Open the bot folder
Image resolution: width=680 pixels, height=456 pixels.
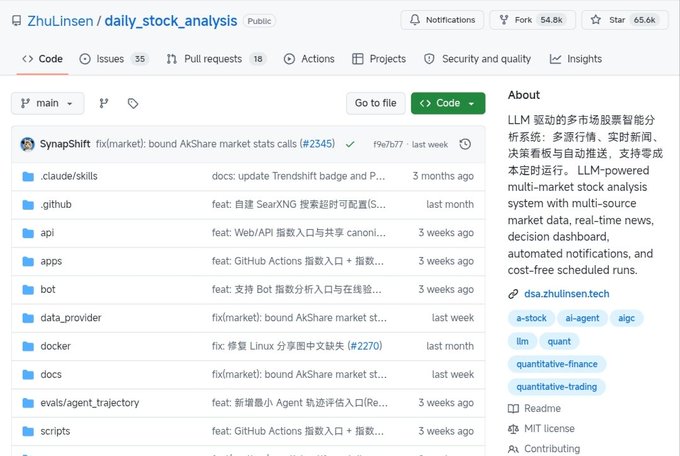[x=48, y=289]
